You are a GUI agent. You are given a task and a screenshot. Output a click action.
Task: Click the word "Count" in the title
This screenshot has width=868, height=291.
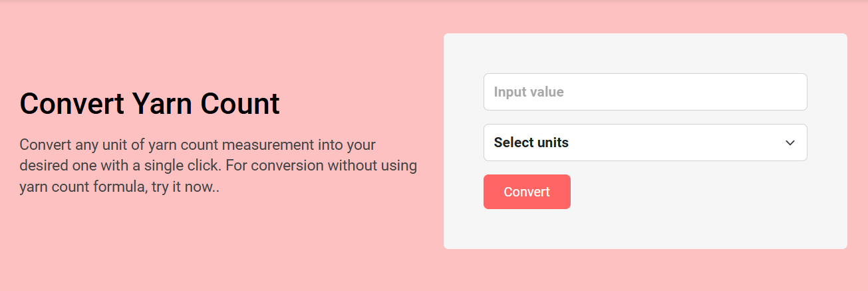[x=240, y=104]
